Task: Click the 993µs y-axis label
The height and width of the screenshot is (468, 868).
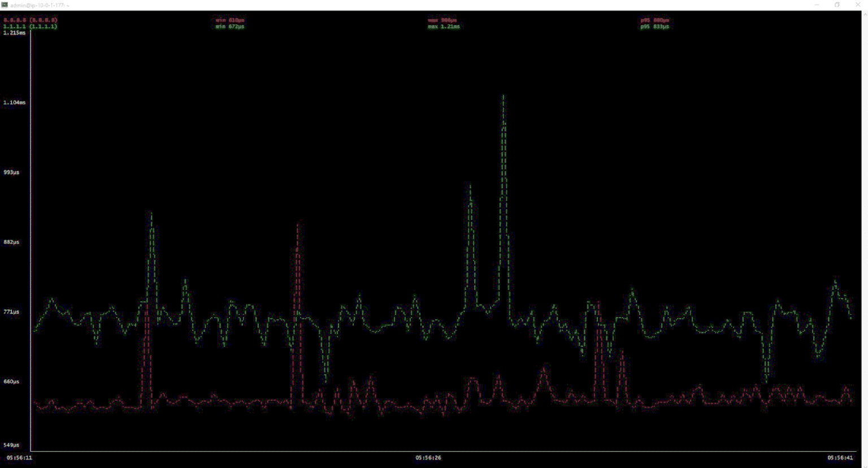Action: (x=12, y=172)
